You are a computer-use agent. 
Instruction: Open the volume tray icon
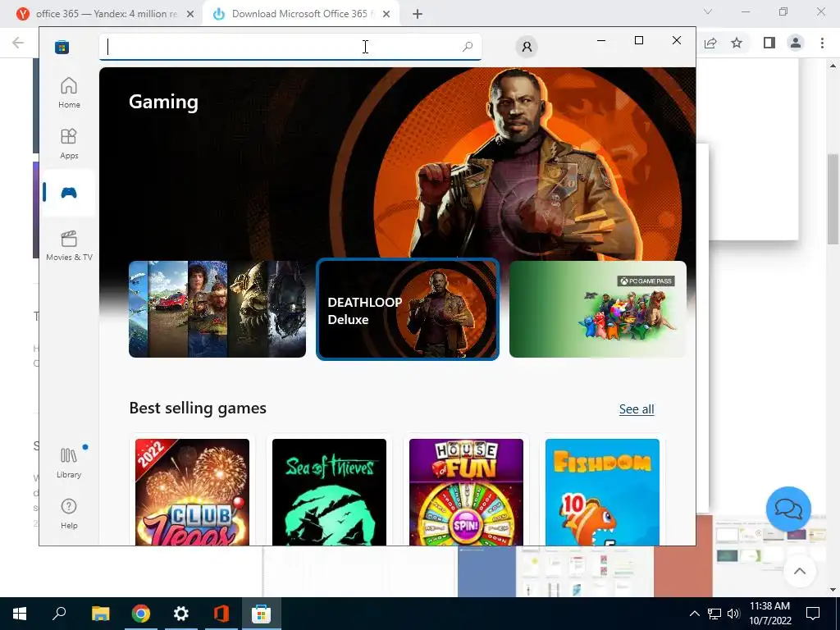(733, 614)
